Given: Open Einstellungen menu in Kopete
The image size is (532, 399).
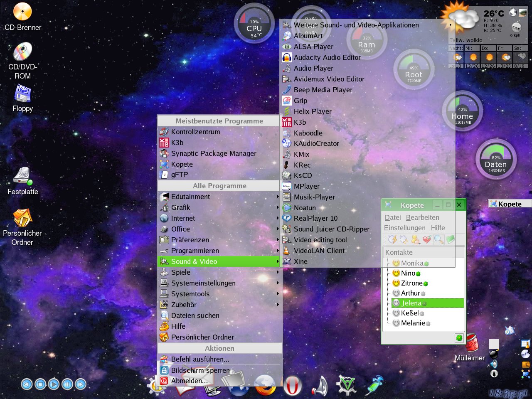Looking at the screenshot, I should (405, 228).
